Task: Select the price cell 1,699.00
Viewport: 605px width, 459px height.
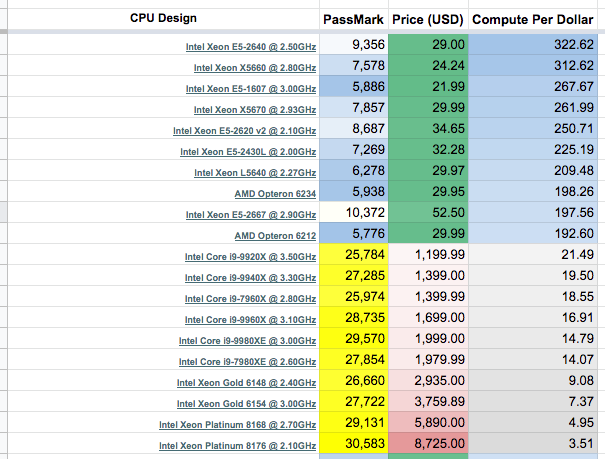Action: tap(428, 317)
